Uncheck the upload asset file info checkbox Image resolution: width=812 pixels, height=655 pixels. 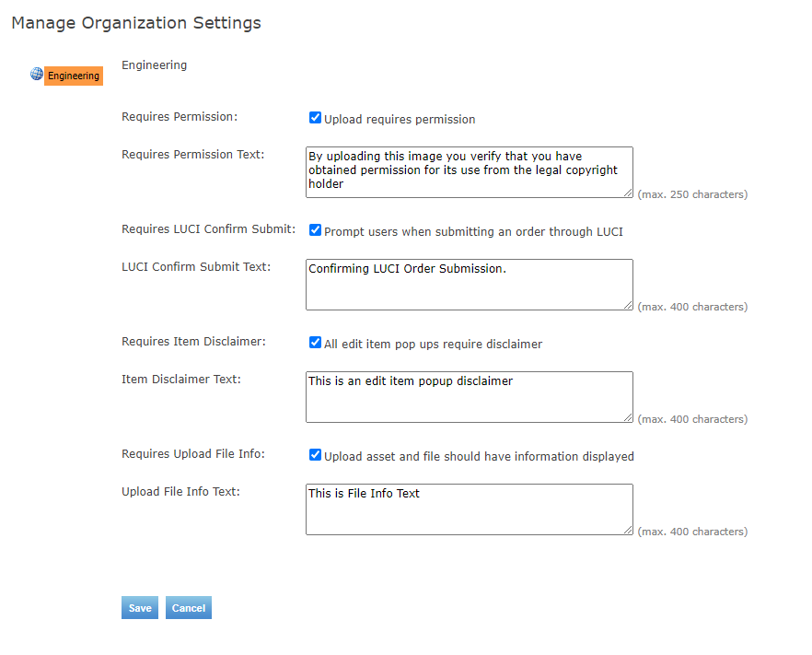[315, 455]
